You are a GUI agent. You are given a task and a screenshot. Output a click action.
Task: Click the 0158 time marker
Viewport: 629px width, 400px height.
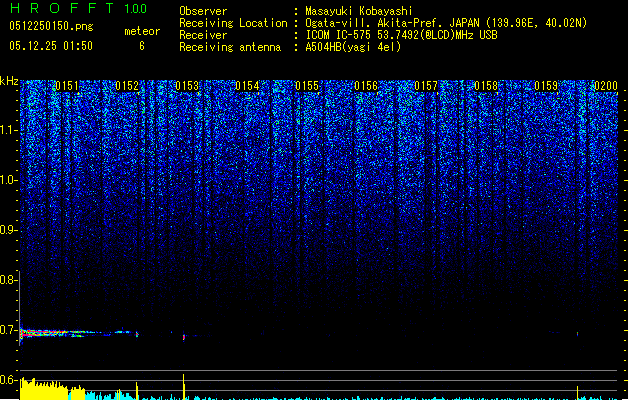[x=486, y=86]
